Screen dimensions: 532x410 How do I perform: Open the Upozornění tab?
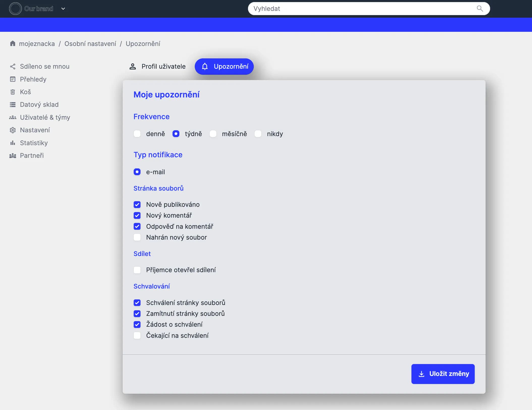224,66
